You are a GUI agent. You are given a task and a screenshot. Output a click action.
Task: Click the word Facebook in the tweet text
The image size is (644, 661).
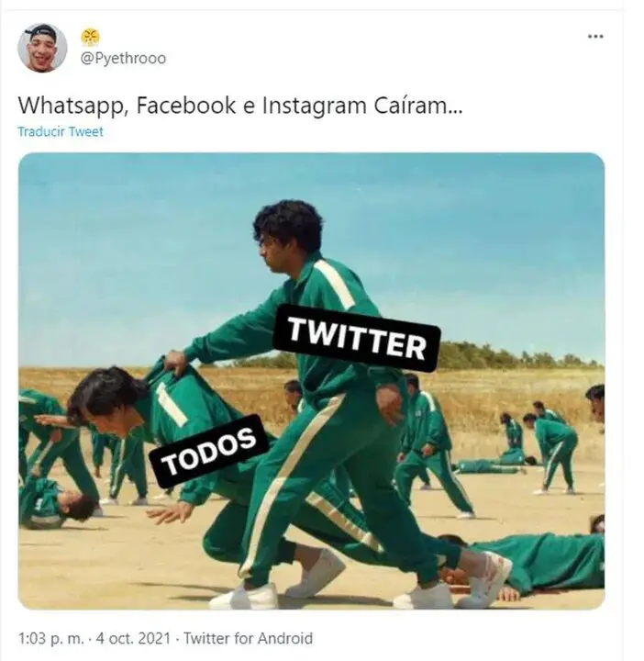pos(185,105)
